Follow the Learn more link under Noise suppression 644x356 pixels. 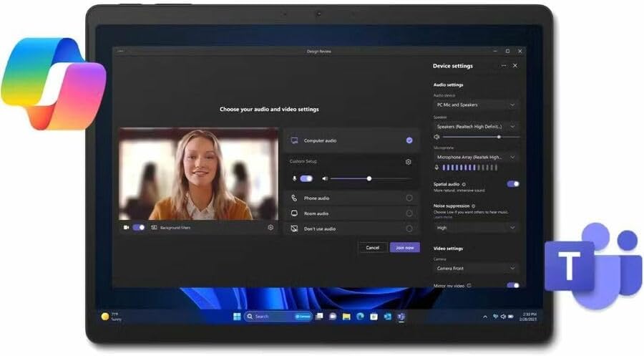[x=443, y=217]
